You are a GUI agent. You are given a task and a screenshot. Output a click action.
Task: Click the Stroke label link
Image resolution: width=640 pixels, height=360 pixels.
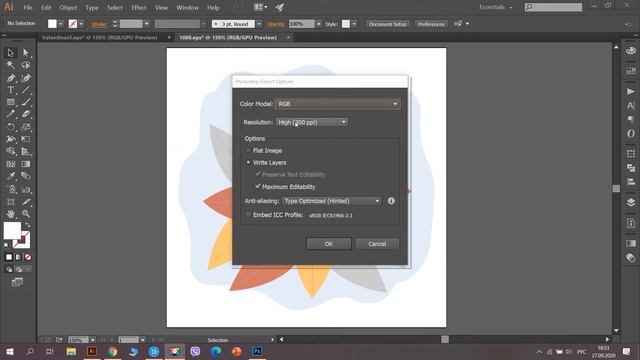tap(99, 24)
